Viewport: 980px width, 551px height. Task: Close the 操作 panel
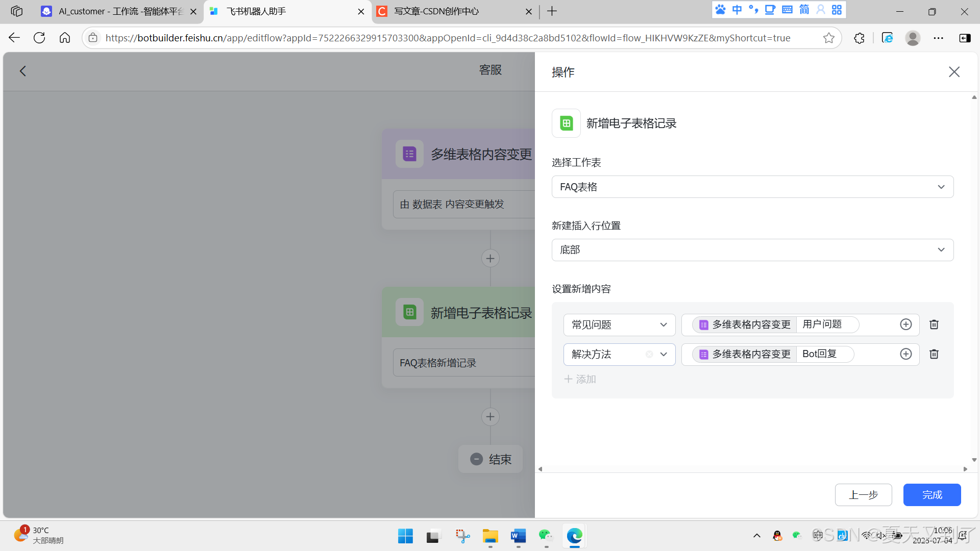[x=954, y=72]
